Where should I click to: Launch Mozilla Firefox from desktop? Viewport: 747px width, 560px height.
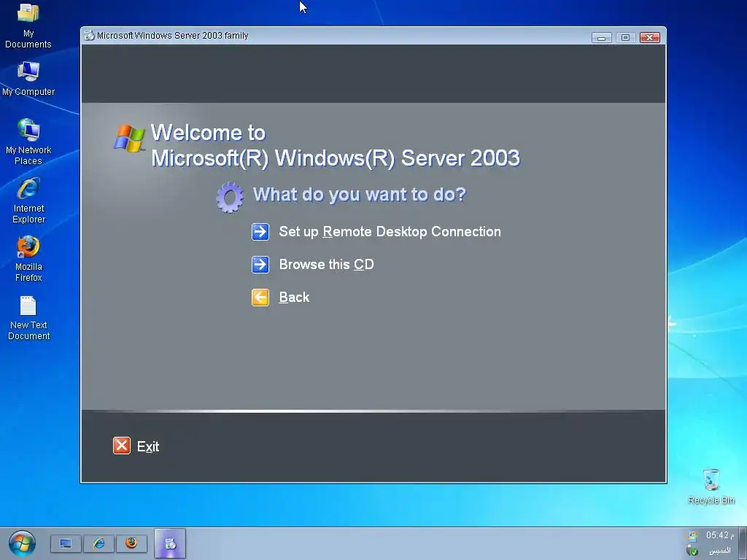tap(28, 259)
